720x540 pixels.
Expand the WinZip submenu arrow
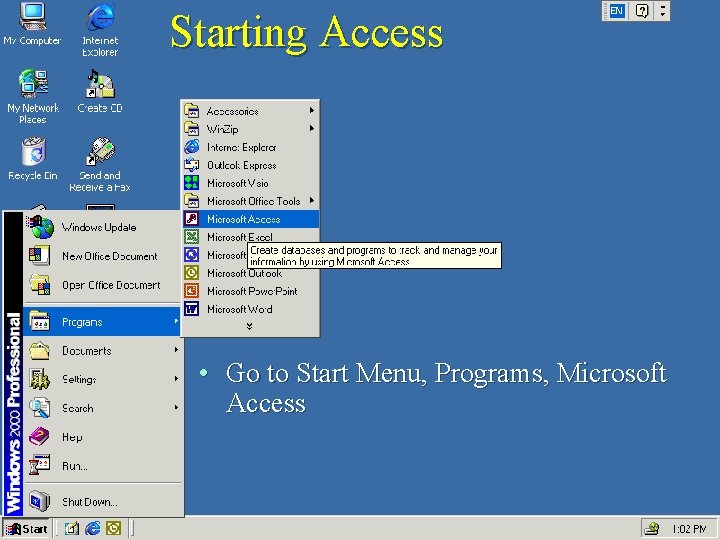point(312,129)
